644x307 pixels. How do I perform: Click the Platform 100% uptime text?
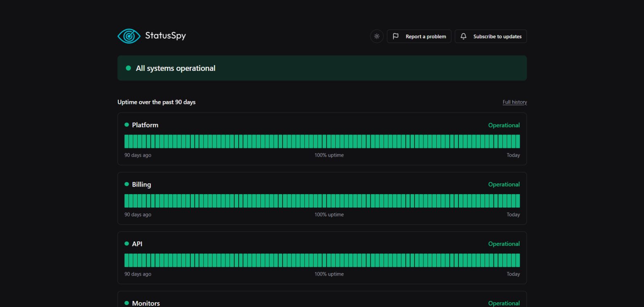pos(329,155)
